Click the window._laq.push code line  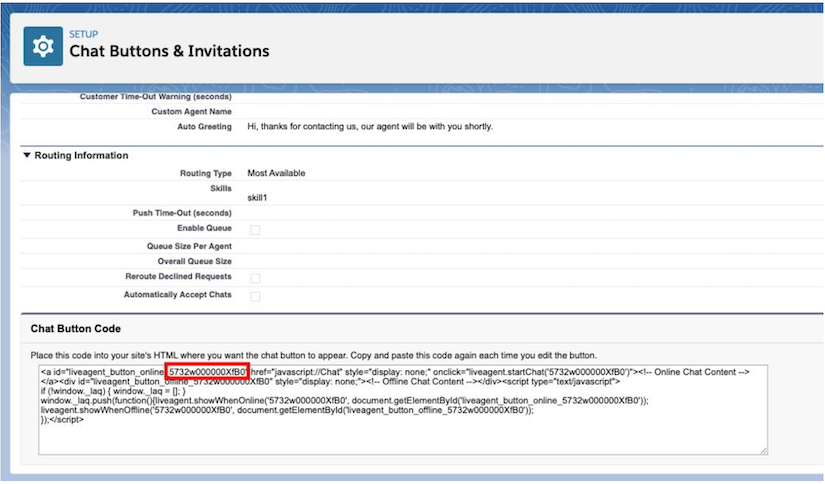coord(345,401)
